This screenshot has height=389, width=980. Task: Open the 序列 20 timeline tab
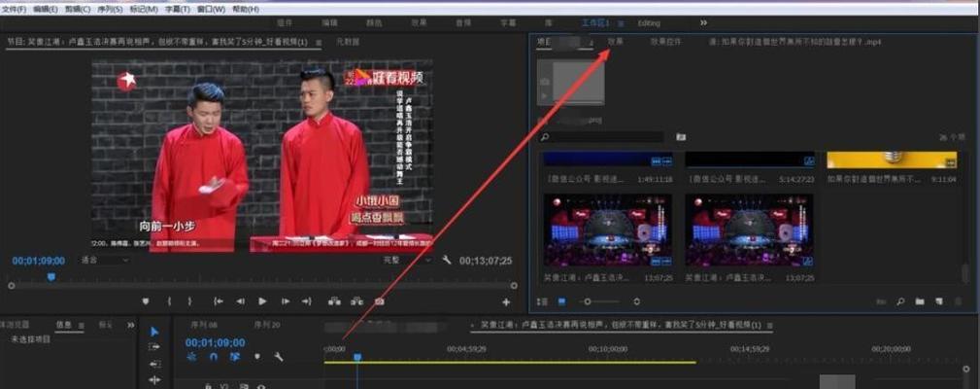[267, 325]
